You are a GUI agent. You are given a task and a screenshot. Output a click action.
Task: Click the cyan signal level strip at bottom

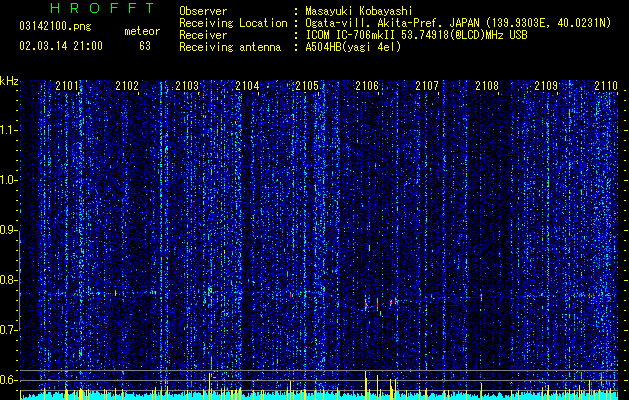point(319,396)
